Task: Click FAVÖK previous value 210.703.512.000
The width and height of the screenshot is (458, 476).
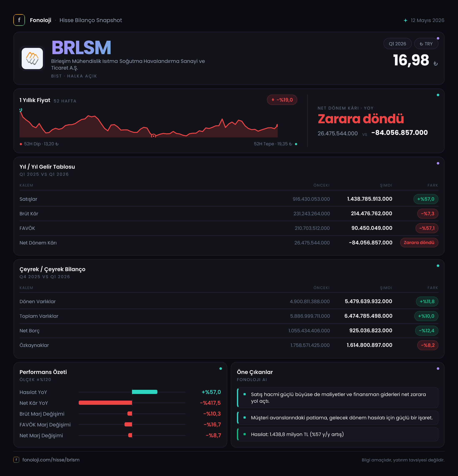Action: [312, 228]
